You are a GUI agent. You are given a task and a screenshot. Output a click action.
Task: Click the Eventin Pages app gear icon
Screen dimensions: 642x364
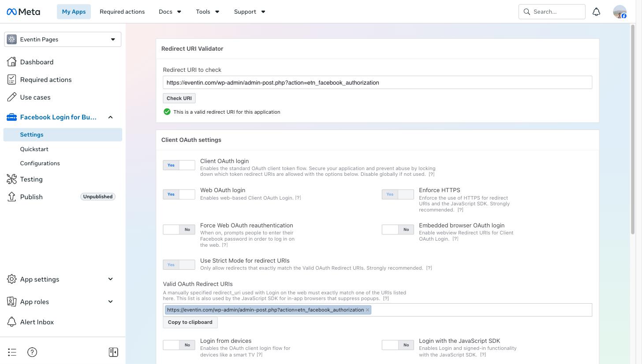[x=12, y=39]
